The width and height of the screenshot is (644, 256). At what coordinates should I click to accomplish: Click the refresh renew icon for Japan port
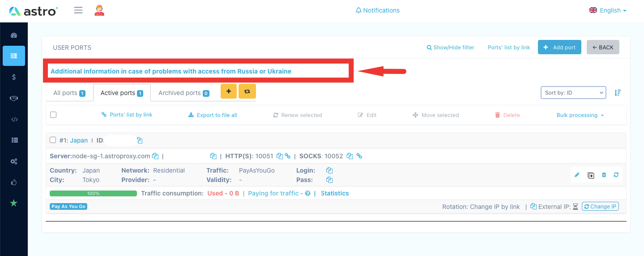click(x=616, y=175)
